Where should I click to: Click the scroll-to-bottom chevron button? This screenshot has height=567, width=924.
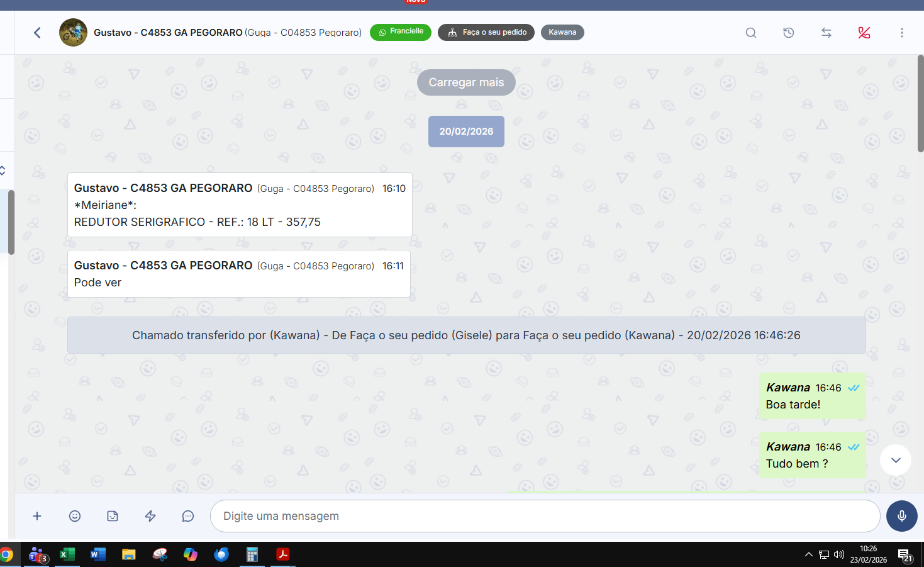click(896, 460)
